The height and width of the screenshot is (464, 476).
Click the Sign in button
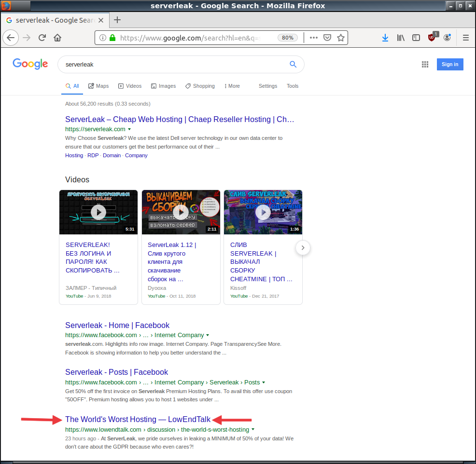pos(449,64)
